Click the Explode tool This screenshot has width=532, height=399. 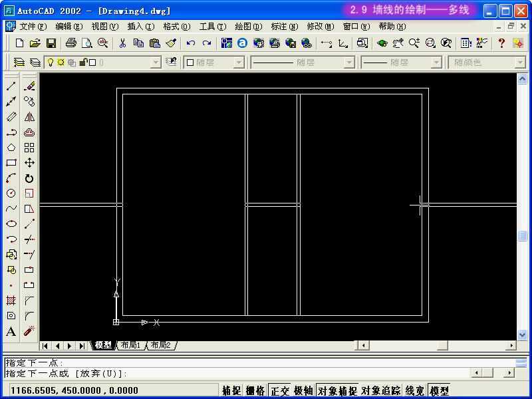tap(29, 331)
